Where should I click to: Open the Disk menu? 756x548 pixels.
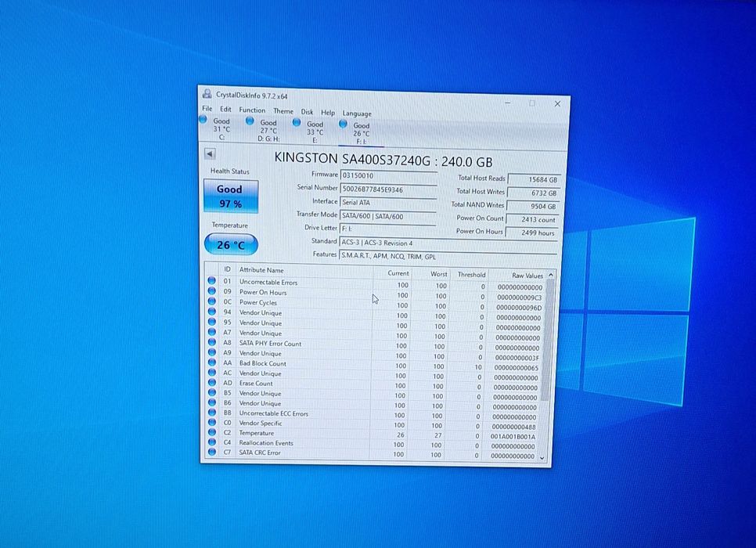pos(307,112)
